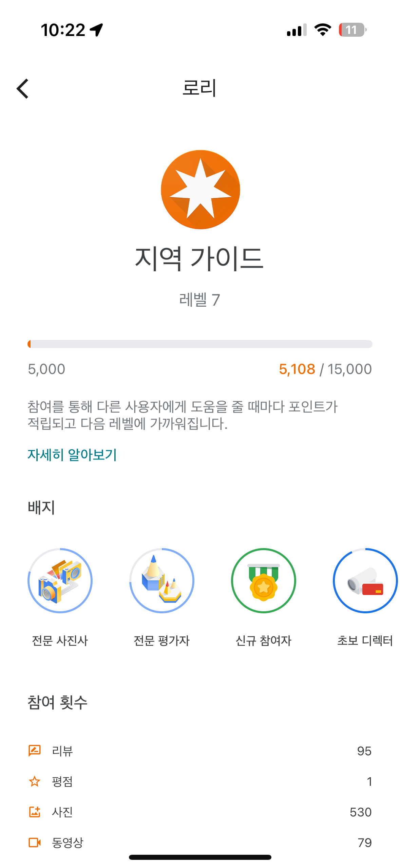The width and height of the screenshot is (400, 868).
Task: Tap the battery indicator in status bar
Action: [352, 30]
